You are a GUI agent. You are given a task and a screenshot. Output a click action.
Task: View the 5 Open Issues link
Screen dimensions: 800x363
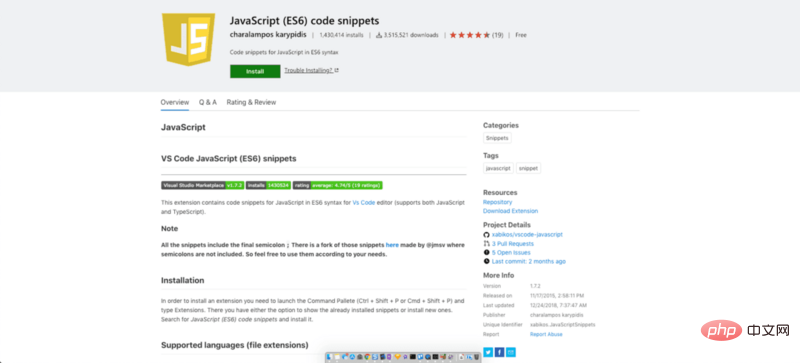pos(511,252)
